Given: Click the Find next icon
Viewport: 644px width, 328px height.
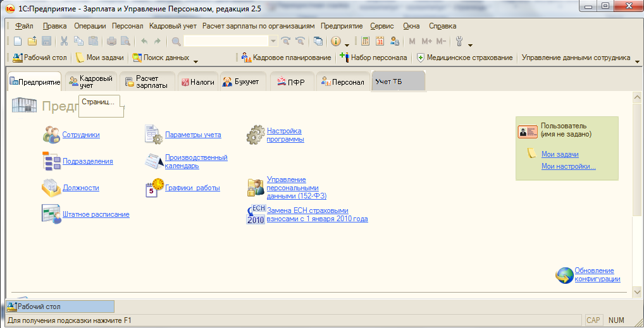Looking at the screenshot, I should pos(286,41).
